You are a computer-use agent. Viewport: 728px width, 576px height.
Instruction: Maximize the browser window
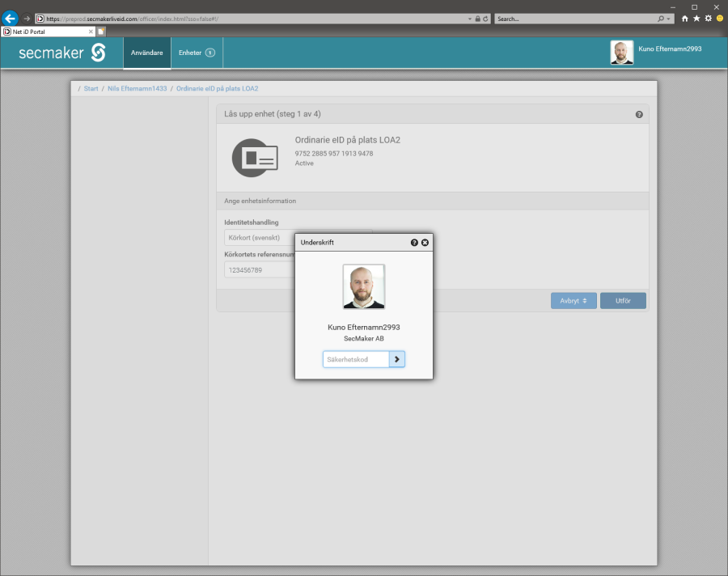(x=695, y=7)
